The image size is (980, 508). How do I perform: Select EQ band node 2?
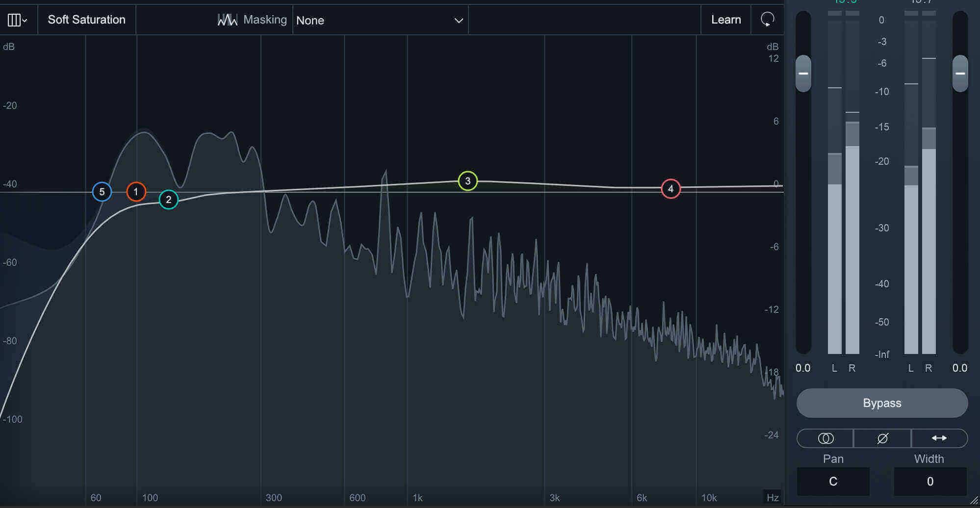(x=168, y=200)
